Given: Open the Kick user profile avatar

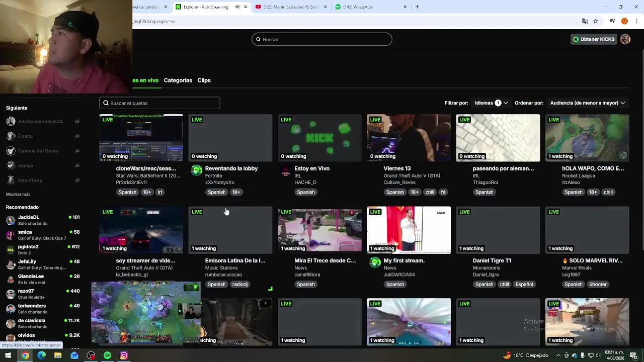Looking at the screenshot, I should pyautogui.click(x=625, y=39).
